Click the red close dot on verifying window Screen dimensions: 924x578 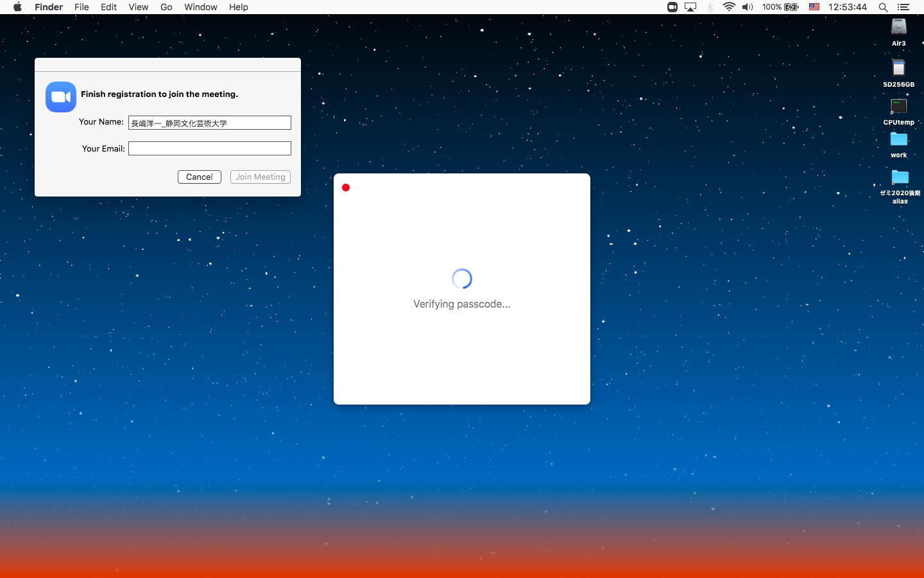point(346,188)
